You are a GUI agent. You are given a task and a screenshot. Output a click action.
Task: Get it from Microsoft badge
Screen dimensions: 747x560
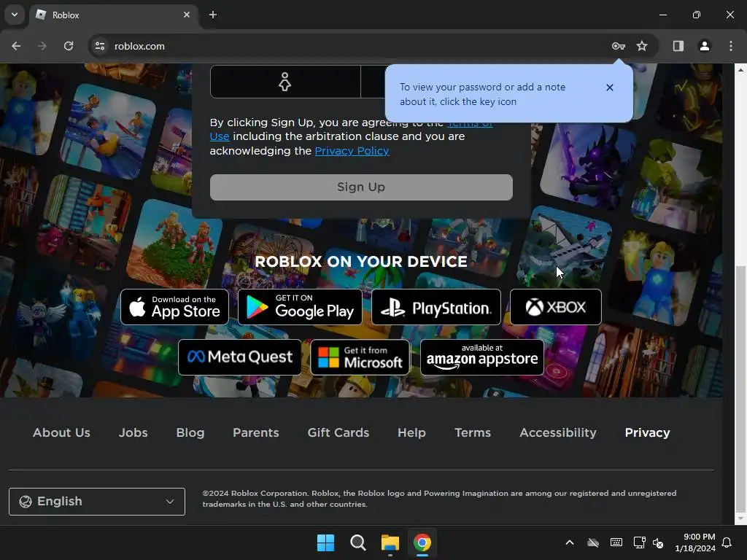pyautogui.click(x=360, y=357)
